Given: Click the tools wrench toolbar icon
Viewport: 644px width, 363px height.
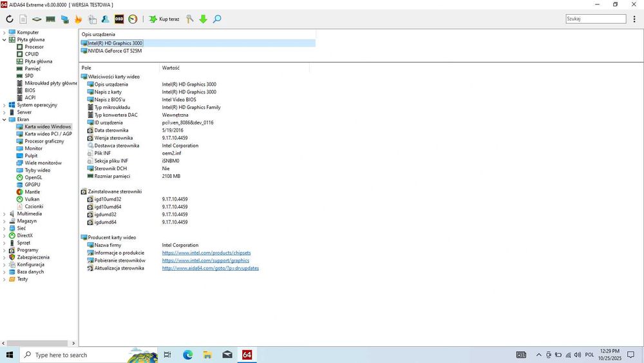Looking at the screenshot, I should tap(189, 19).
